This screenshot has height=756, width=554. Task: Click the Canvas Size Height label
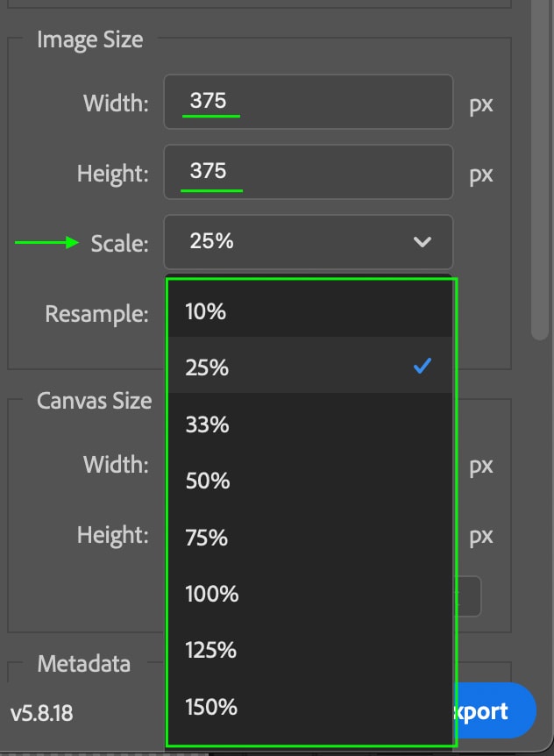coord(112,534)
